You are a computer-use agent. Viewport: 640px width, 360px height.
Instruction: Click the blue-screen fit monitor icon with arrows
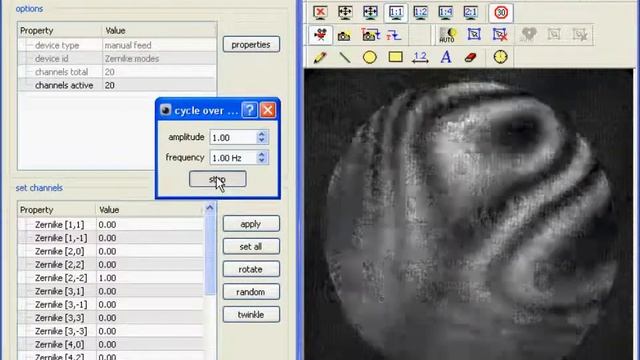(371, 13)
